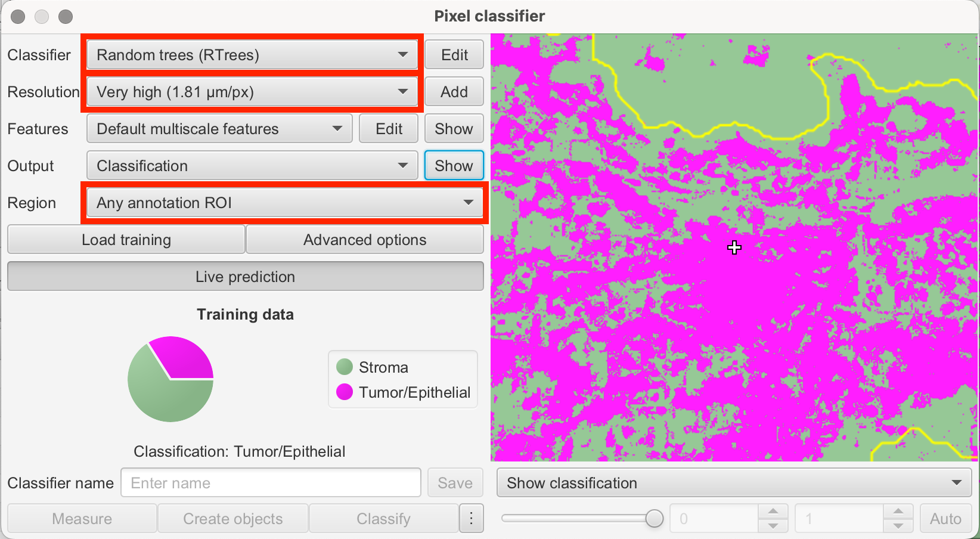980x539 pixels.
Task: Open Advanced options
Action: (365, 240)
